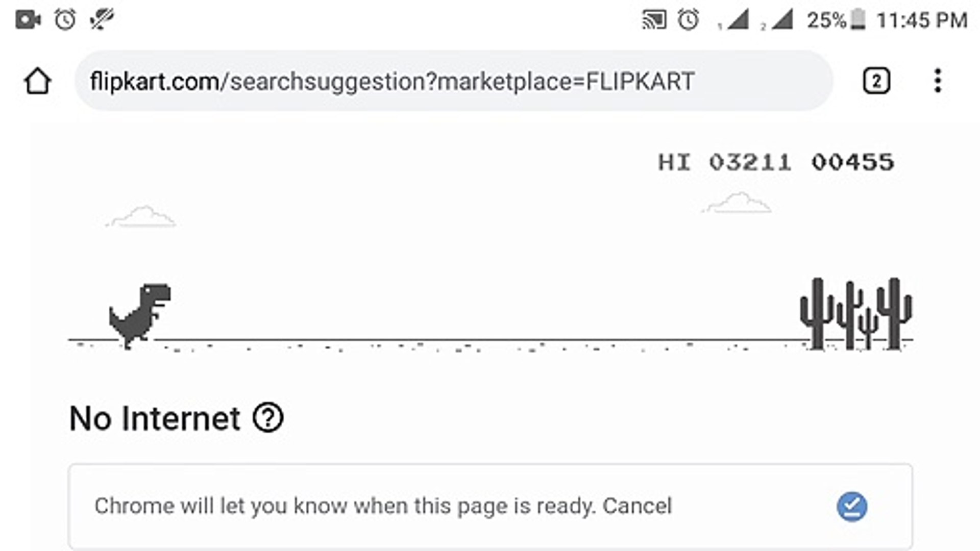Click the cactus cluster obstacle
Viewport: 980px width, 551px height.
(856, 314)
